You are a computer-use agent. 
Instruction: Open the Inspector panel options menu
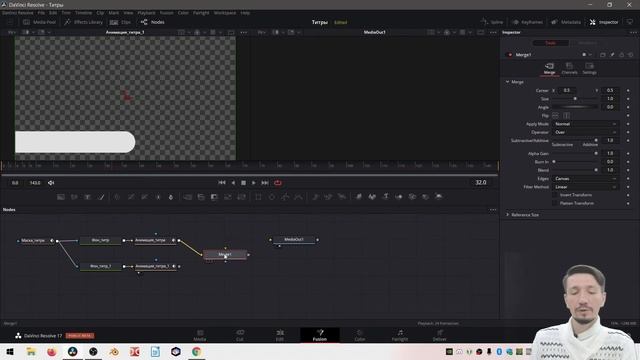pos(633,32)
